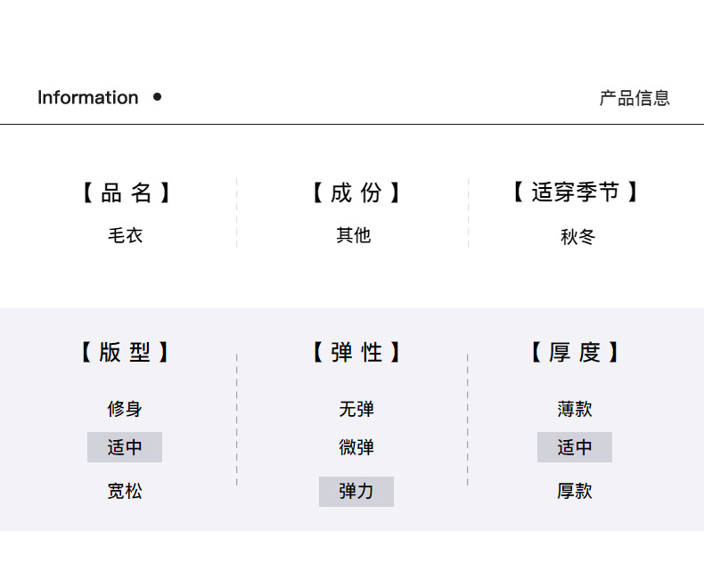
Task: Choose highlighted 适中 under 厚度
Action: [575, 447]
